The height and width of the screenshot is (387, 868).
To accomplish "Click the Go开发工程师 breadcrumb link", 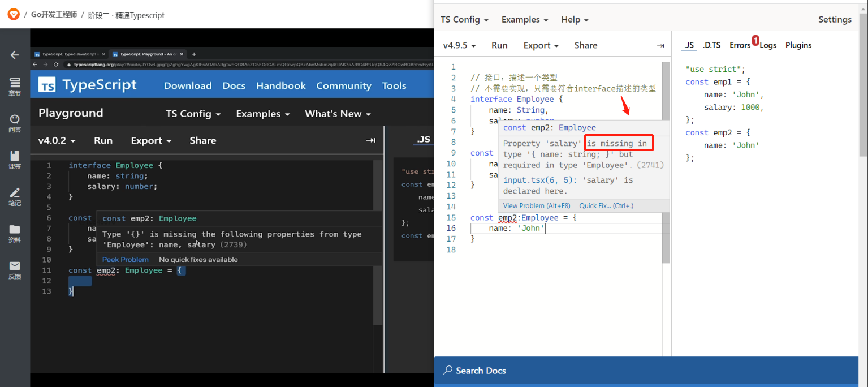I will (x=54, y=15).
